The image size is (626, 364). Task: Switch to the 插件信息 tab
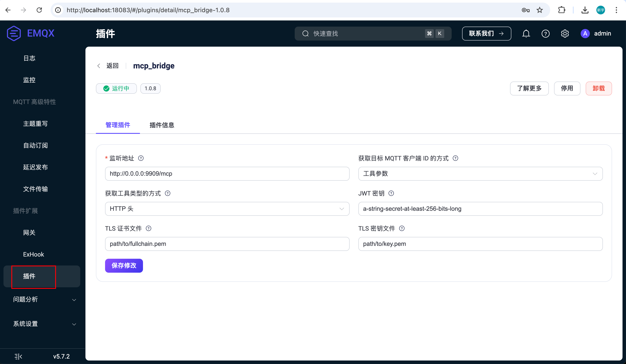162,125
